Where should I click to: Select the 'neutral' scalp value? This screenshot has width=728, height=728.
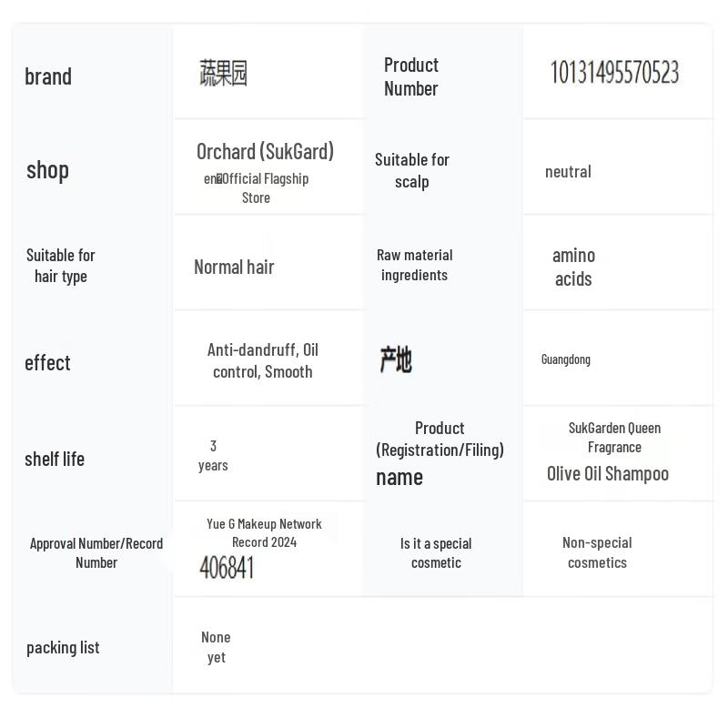pos(568,171)
